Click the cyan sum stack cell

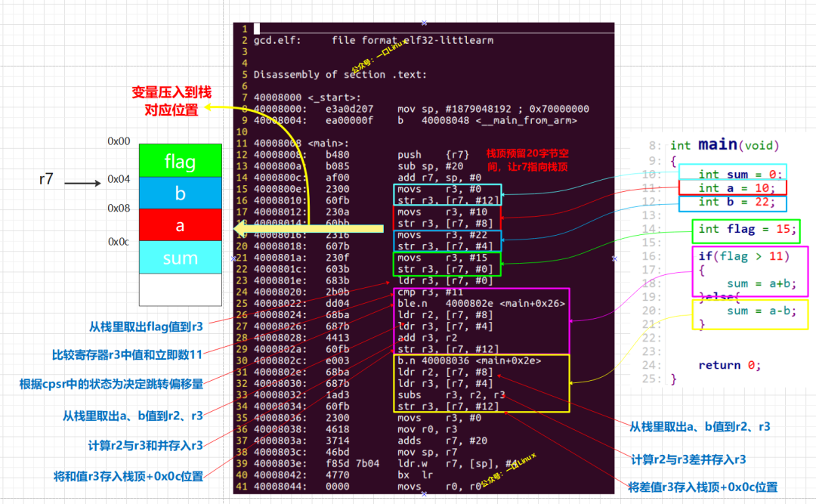[180, 257]
